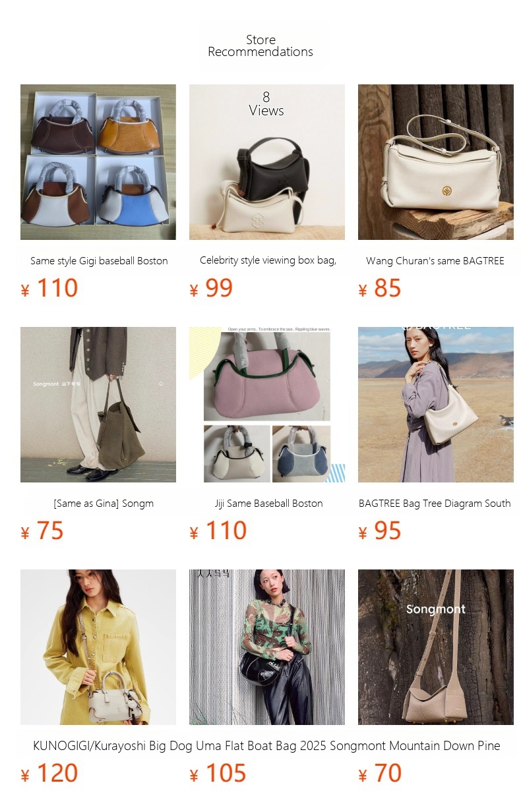Click the ¥ 105 price of flat boat bag

[x=218, y=773]
